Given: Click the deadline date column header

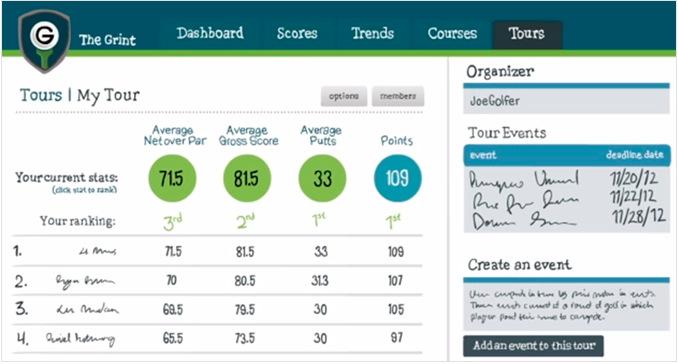Looking at the screenshot, I should tap(634, 155).
